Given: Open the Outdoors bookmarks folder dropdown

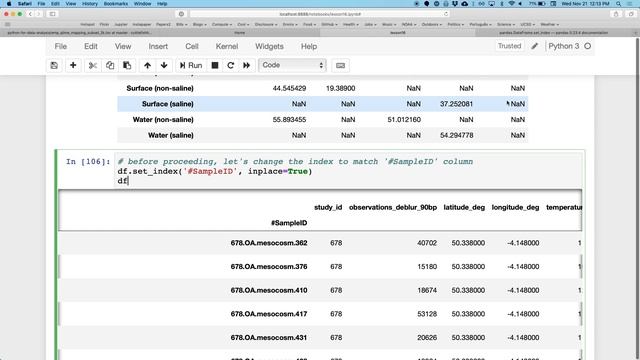Looking at the screenshot, I should point(431,24).
